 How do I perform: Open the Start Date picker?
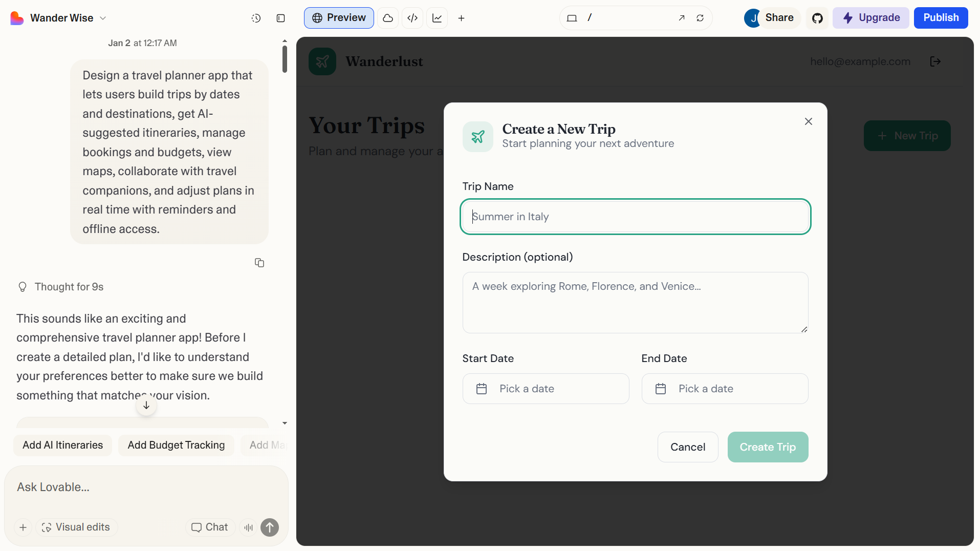click(x=546, y=389)
